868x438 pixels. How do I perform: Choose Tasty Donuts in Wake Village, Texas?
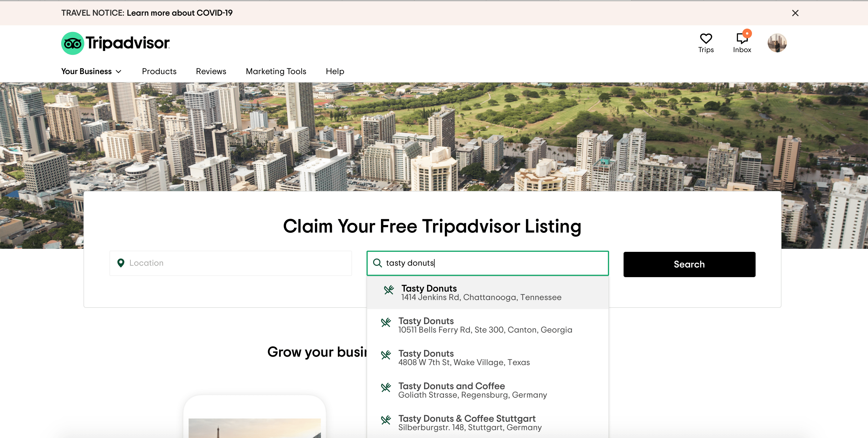[x=487, y=358]
